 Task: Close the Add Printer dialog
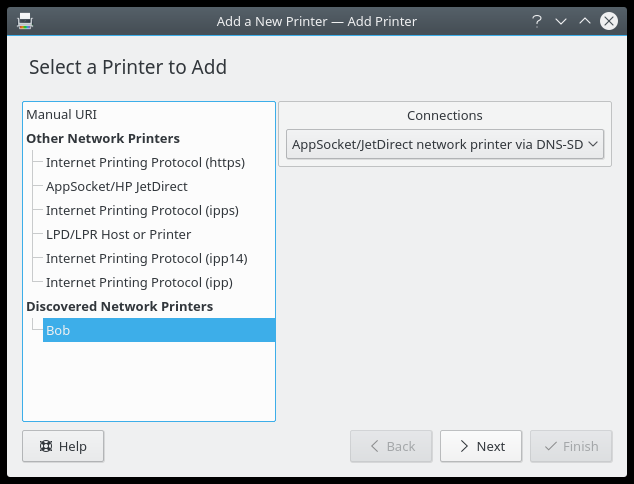608,20
